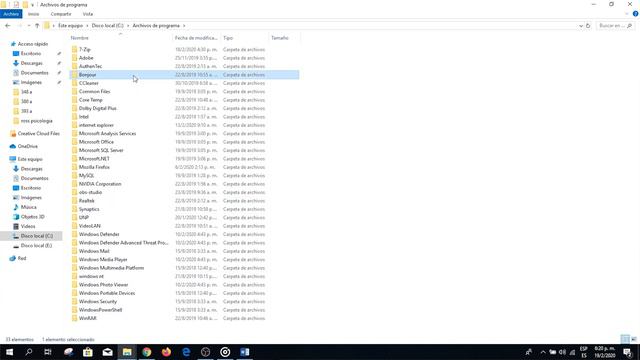Open Mail app from taskbar
The image size is (640, 360).
107,352
